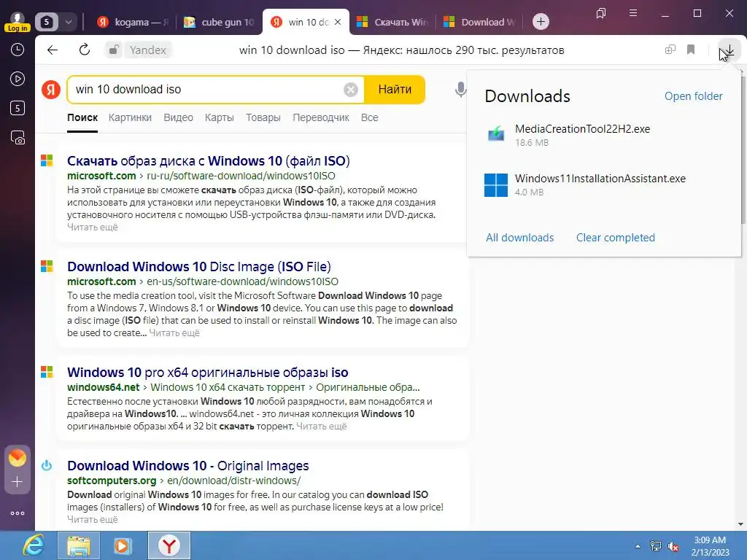Click the page title in address bar
Image resolution: width=747 pixels, height=560 pixels.
pos(402,50)
